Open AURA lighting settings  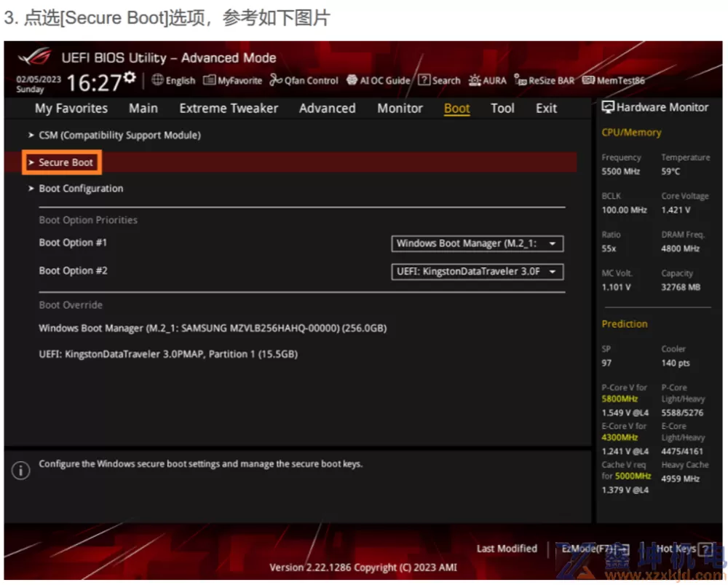click(488, 80)
